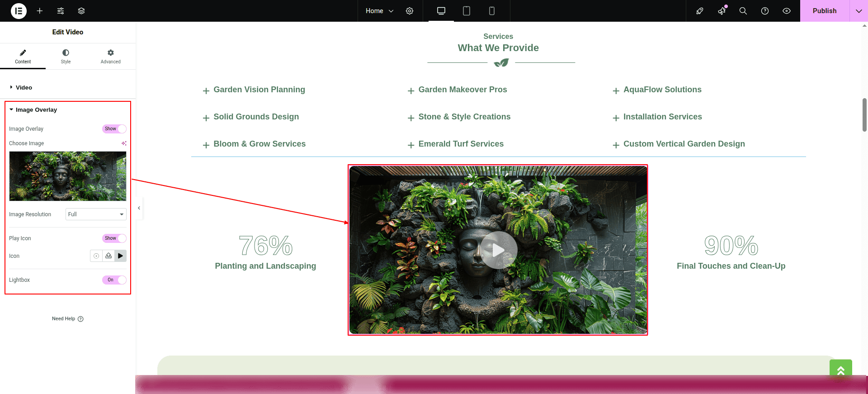
Task: Click the Elementor logo icon
Action: tap(19, 11)
